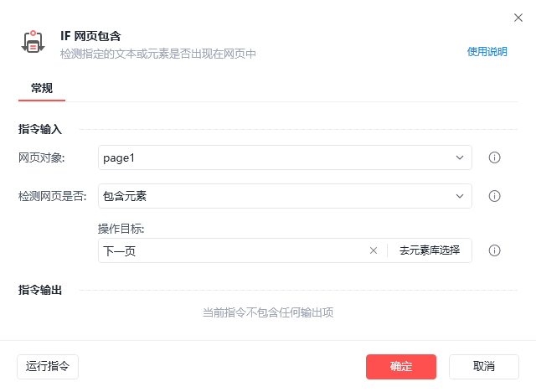The height and width of the screenshot is (392, 536).
Task: Run the instruction with 运行指令
Action: pyautogui.click(x=48, y=366)
